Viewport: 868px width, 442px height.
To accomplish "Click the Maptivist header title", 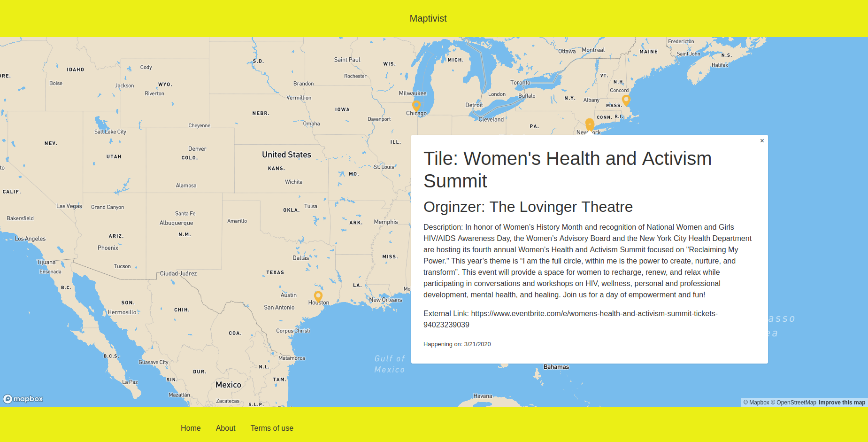I will click(428, 18).
